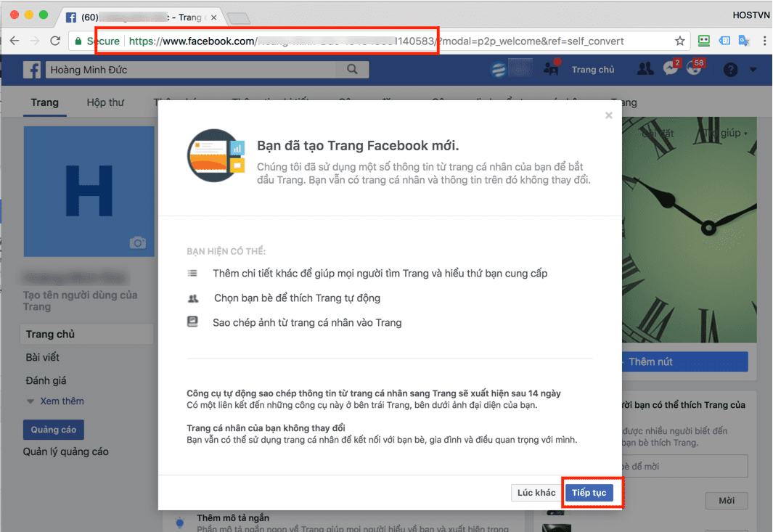Click the browser forward arrow
This screenshot has width=773, height=532.
(35, 41)
